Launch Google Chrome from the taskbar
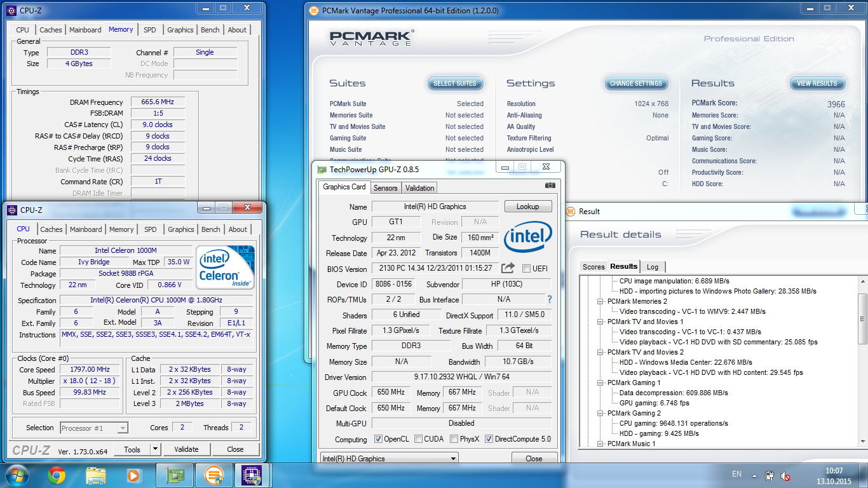The image size is (868, 488). (x=57, y=475)
